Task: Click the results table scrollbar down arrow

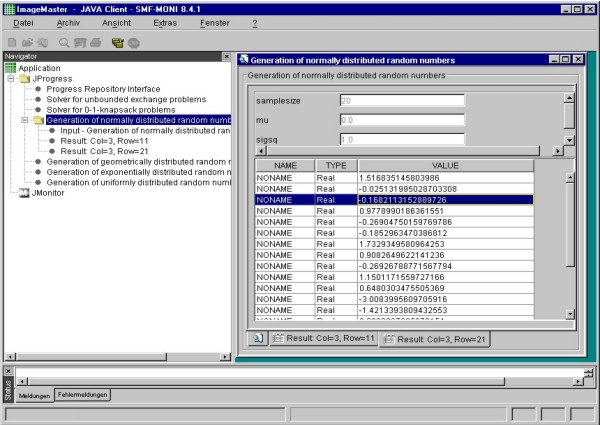Action: click(570, 314)
